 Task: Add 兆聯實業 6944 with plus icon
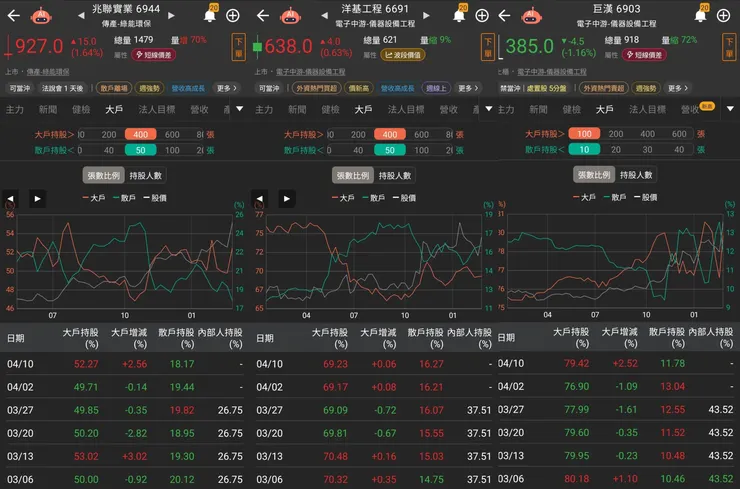click(233, 16)
